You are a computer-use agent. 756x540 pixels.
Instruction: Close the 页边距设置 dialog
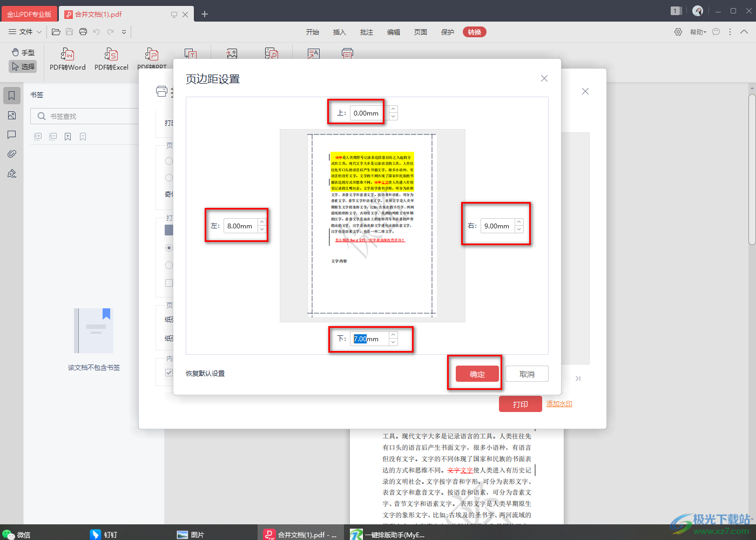click(544, 78)
